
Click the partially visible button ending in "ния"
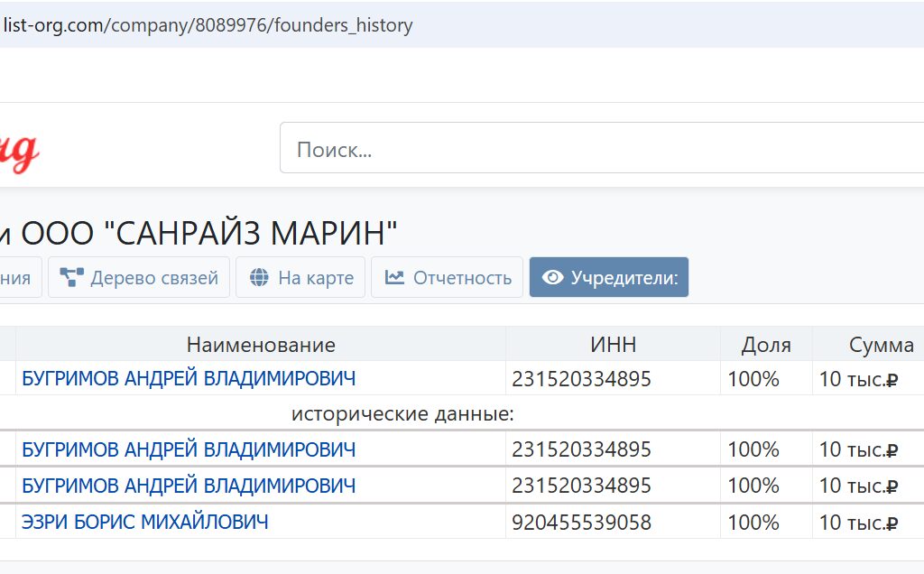18,278
